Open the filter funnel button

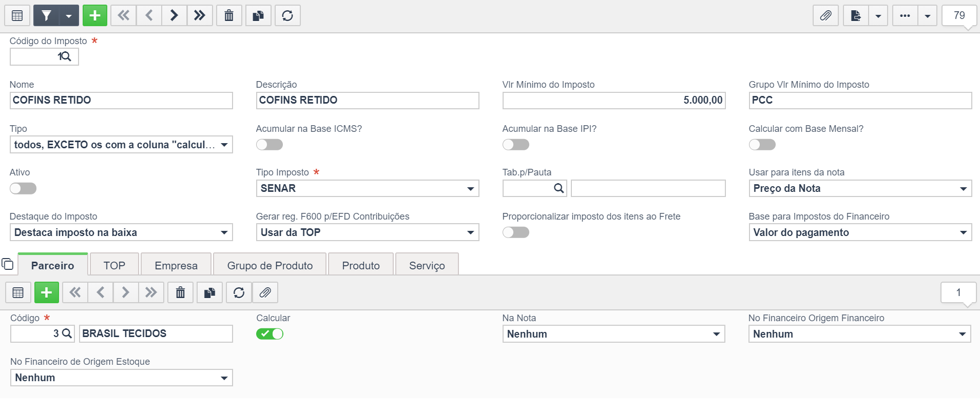pos(46,15)
